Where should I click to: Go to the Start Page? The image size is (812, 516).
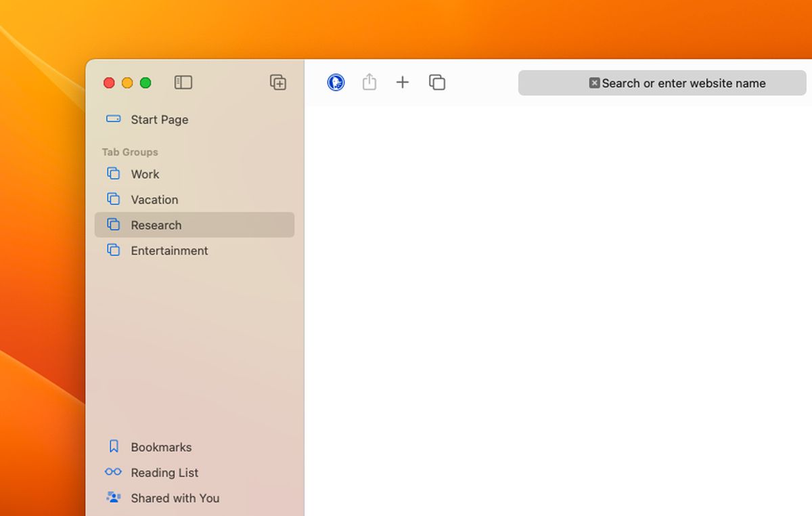coord(159,120)
